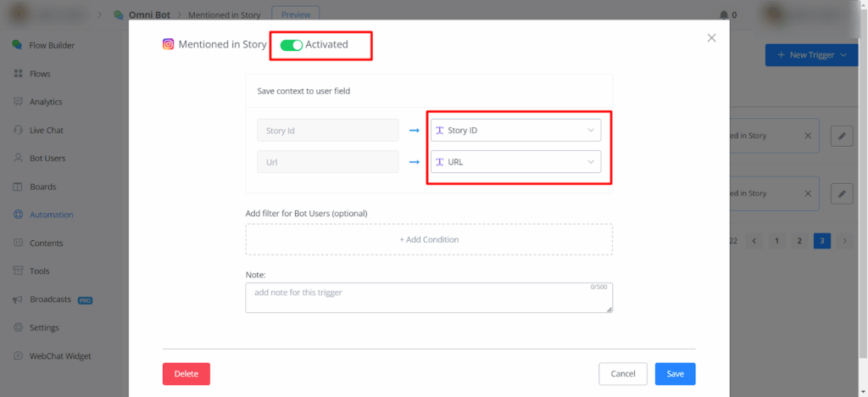Open the Broadcasts megaphone icon
This screenshot has height=397, width=868.
pyautogui.click(x=18, y=300)
